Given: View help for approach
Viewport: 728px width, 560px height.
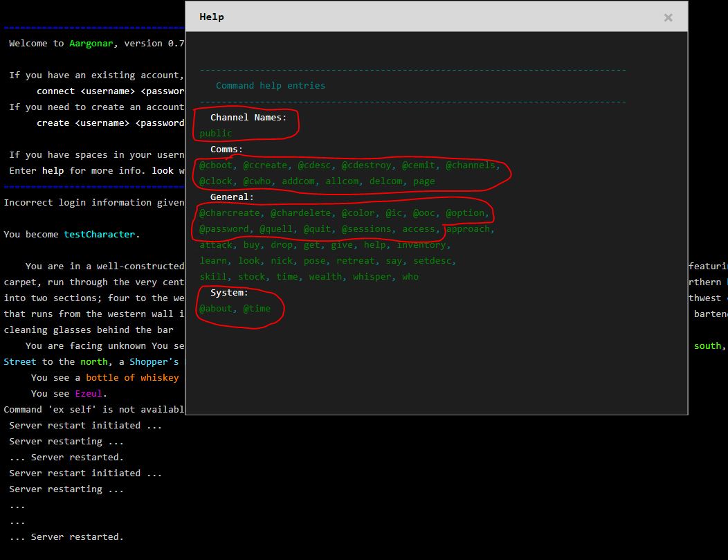Looking at the screenshot, I should pyautogui.click(x=468, y=229).
